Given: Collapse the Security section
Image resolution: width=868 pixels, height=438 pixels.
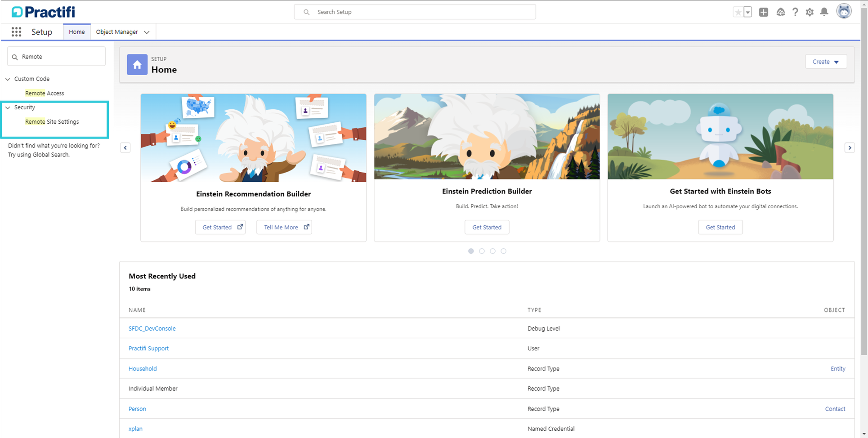Looking at the screenshot, I should (x=8, y=107).
